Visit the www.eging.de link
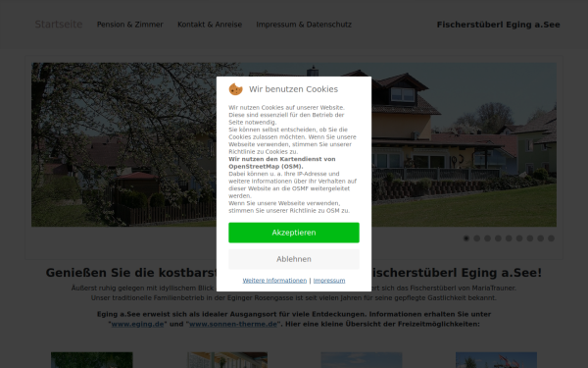 (x=137, y=324)
